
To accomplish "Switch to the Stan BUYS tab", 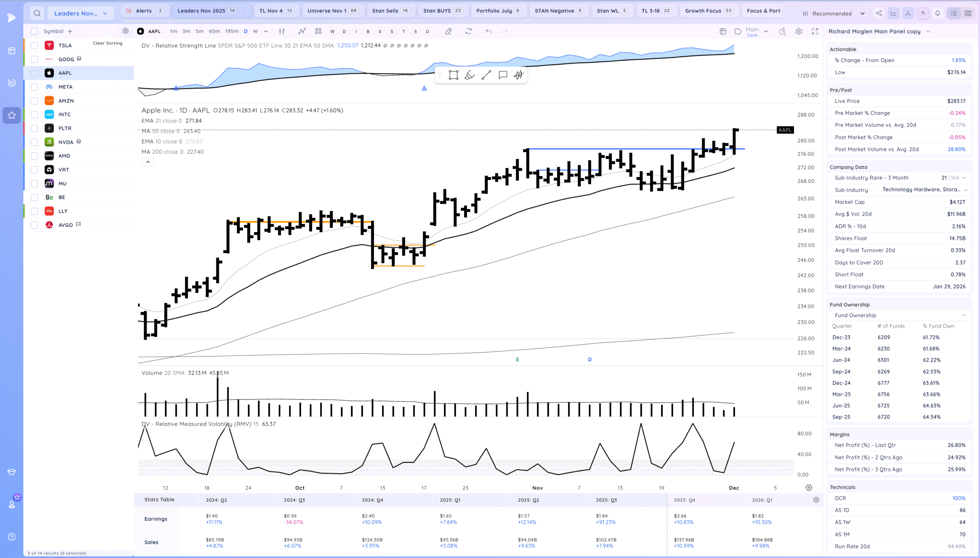I will (x=442, y=11).
